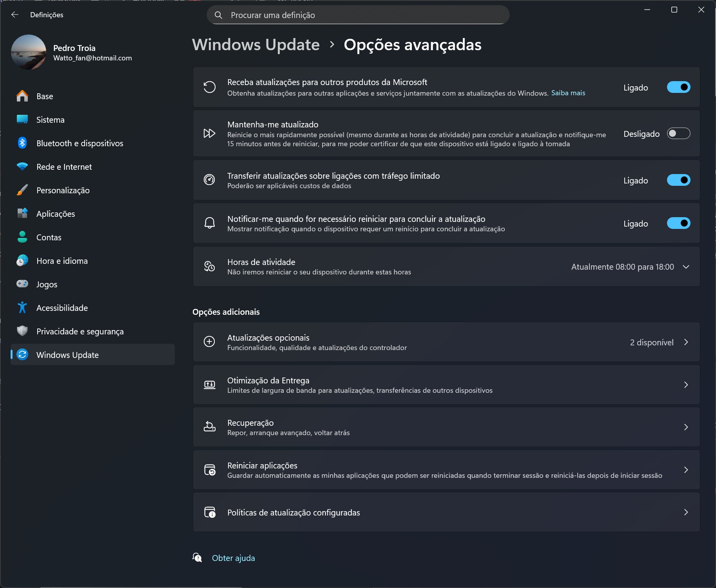Turn off Notificar-me quando for necessário reiniciar
This screenshot has height=588, width=716.
point(678,223)
